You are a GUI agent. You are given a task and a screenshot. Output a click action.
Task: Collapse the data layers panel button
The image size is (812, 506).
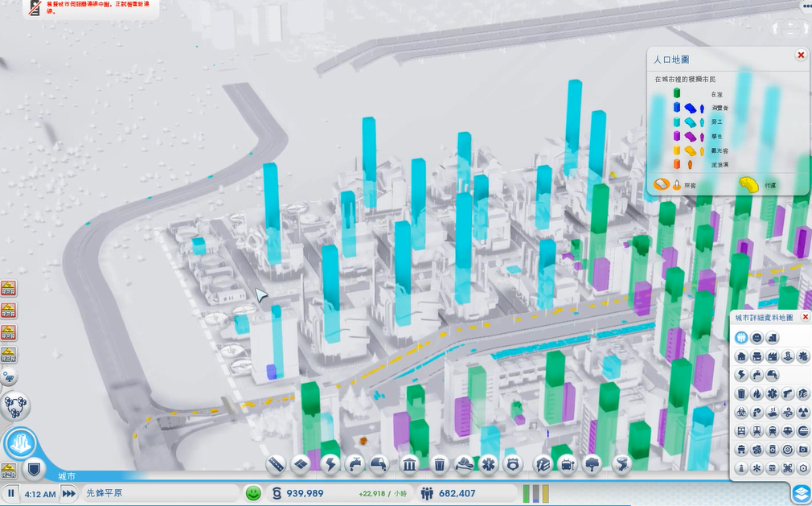[x=801, y=492]
